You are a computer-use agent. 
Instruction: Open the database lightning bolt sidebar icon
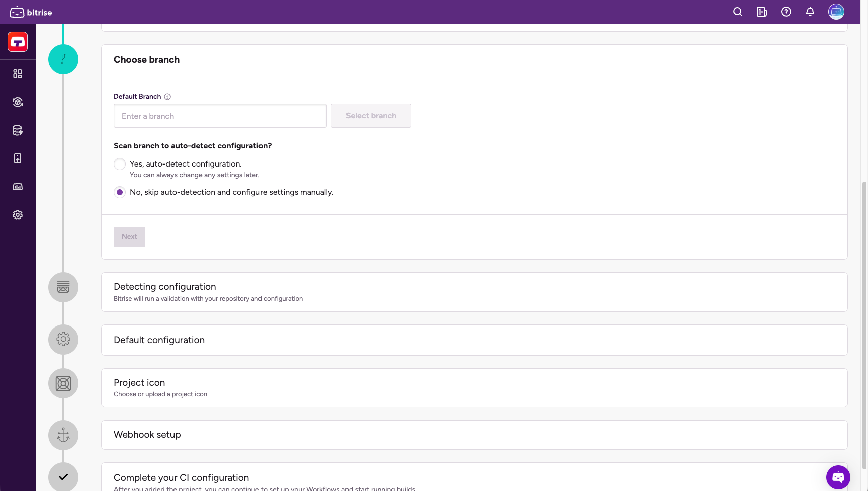[18, 130]
